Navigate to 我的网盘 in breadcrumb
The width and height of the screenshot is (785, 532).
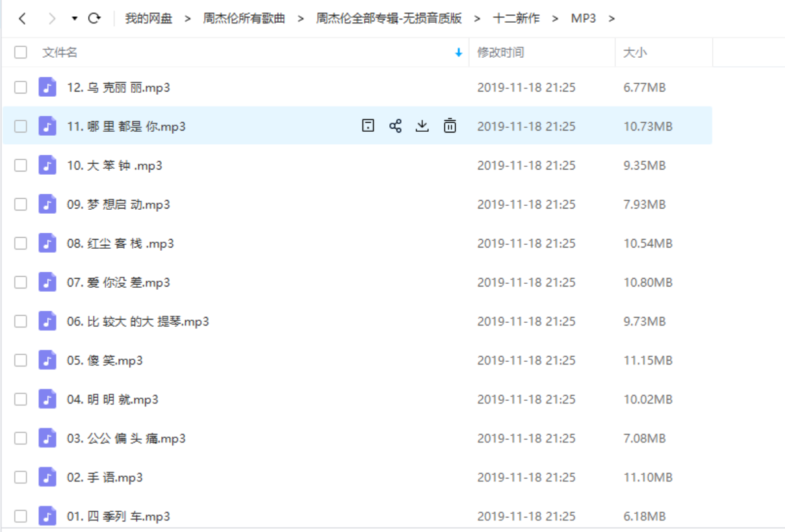click(149, 18)
